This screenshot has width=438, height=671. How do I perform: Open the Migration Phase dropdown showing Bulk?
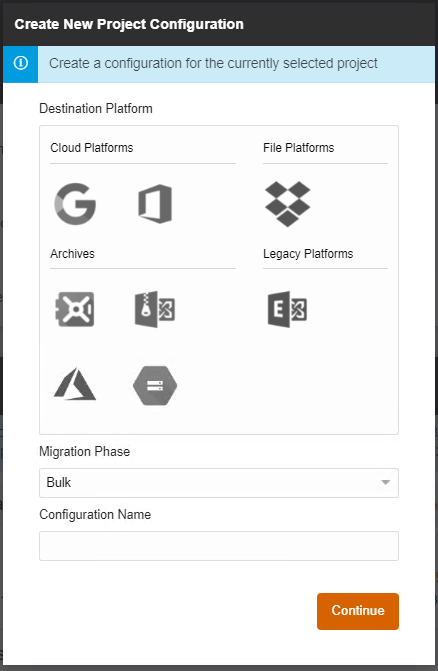(x=219, y=483)
